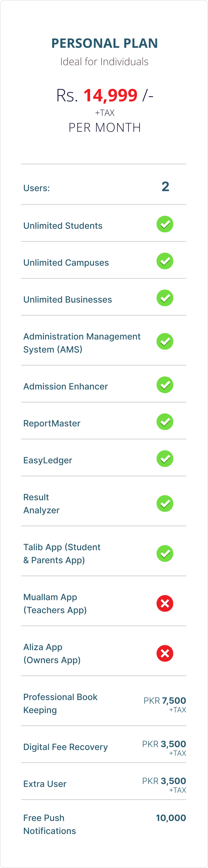Click the check icon for Administration Management System
Viewport: 208px width, 868px height.
coord(165,341)
